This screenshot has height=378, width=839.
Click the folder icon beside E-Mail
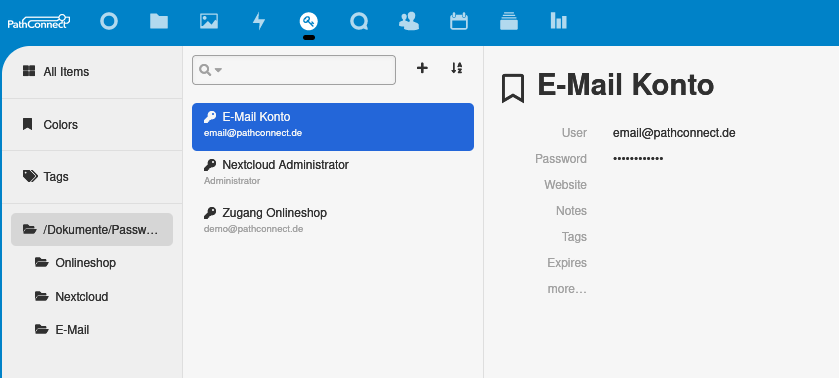(x=41, y=329)
